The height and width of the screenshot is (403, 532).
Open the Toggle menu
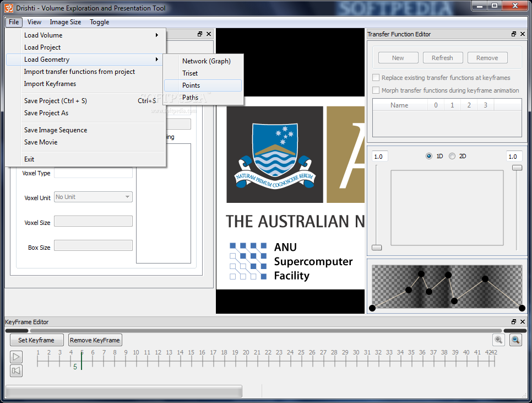pos(100,22)
